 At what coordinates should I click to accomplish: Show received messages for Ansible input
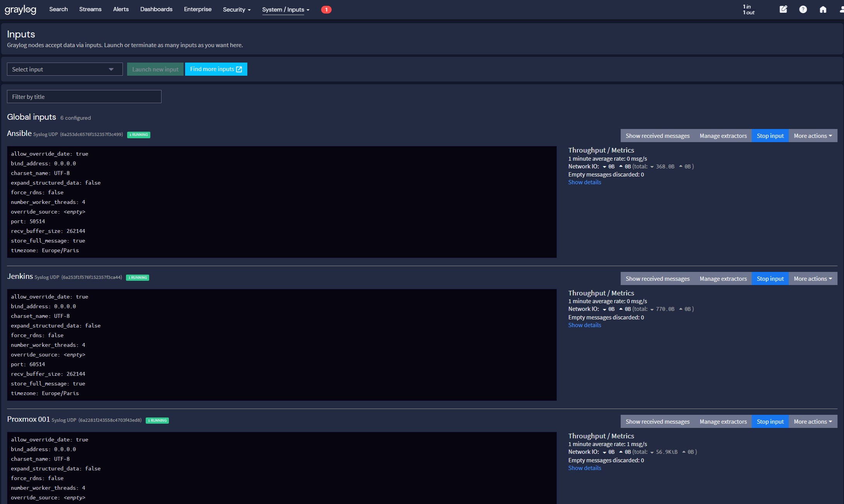pos(657,136)
